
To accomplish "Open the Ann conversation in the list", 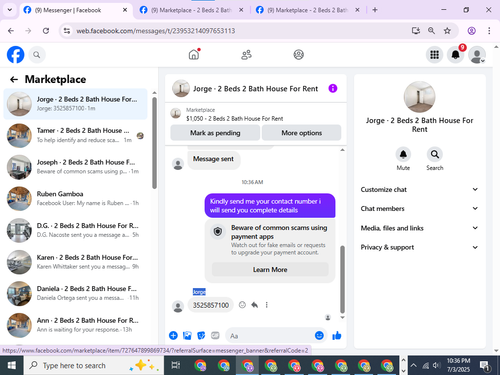I will tap(75, 325).
